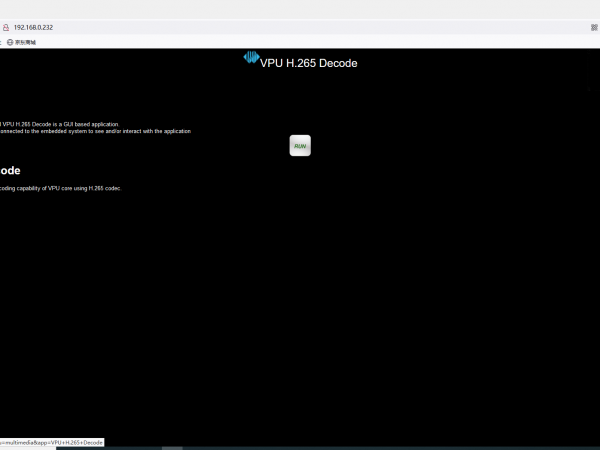Image resolution: width=600 pixels, height=450 pixels.
Task: Click the large bold 'ode' heading
Action: [10, 171]
